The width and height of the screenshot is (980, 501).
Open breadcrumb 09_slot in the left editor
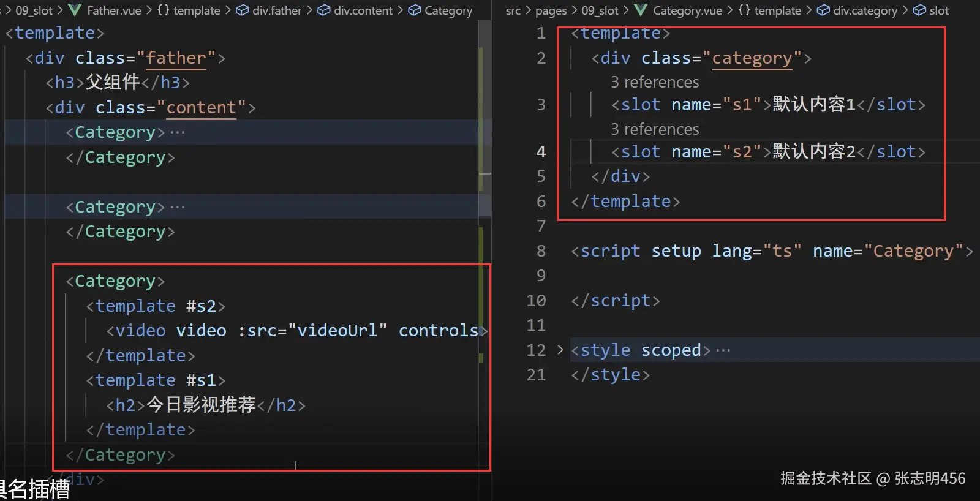click(x=34, y=10)
